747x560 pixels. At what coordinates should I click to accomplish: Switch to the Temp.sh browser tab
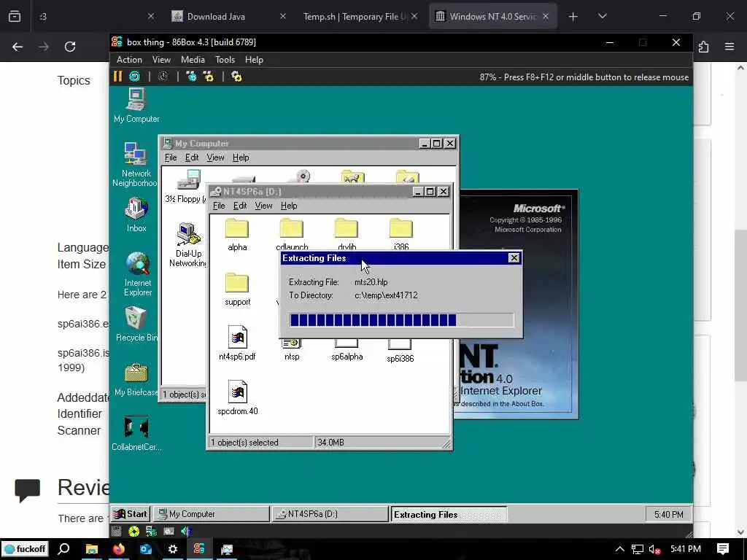tap(360, 16)
